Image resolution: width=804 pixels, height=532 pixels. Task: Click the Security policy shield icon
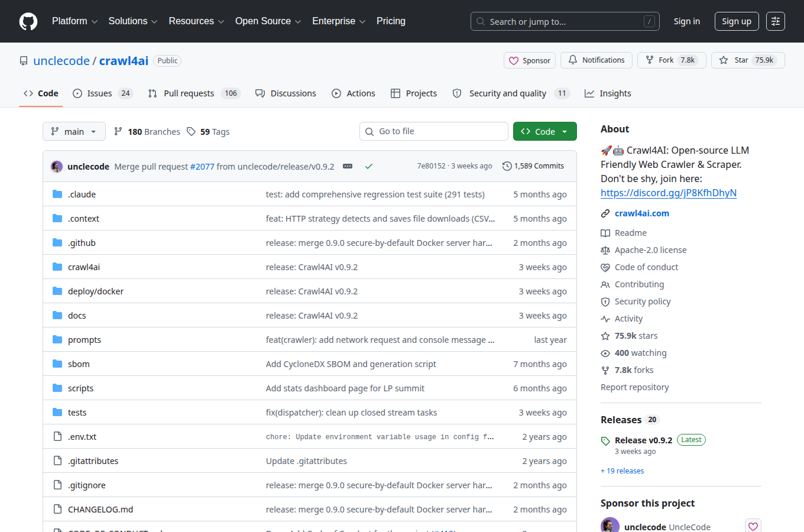click(605, 301)
